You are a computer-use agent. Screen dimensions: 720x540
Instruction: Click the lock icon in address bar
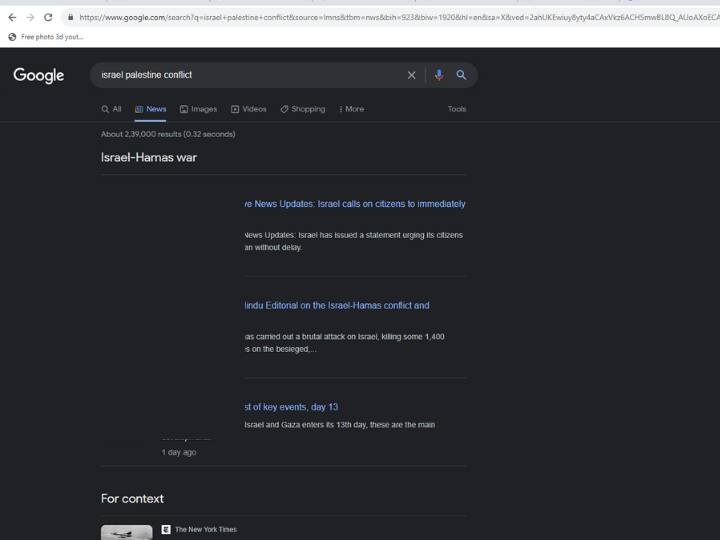70,17
